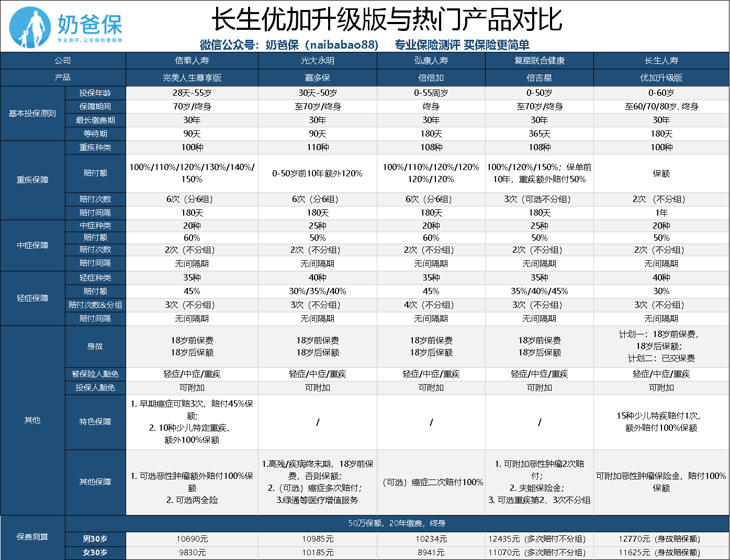The image size is (730, 560).
Task: Select the 轻症种类 row label
Action: [x=95, y=277]
